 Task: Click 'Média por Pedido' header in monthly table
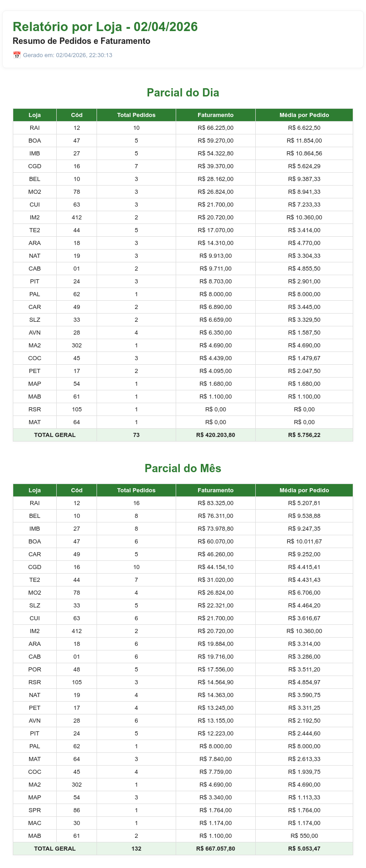[x=304, y=490]
